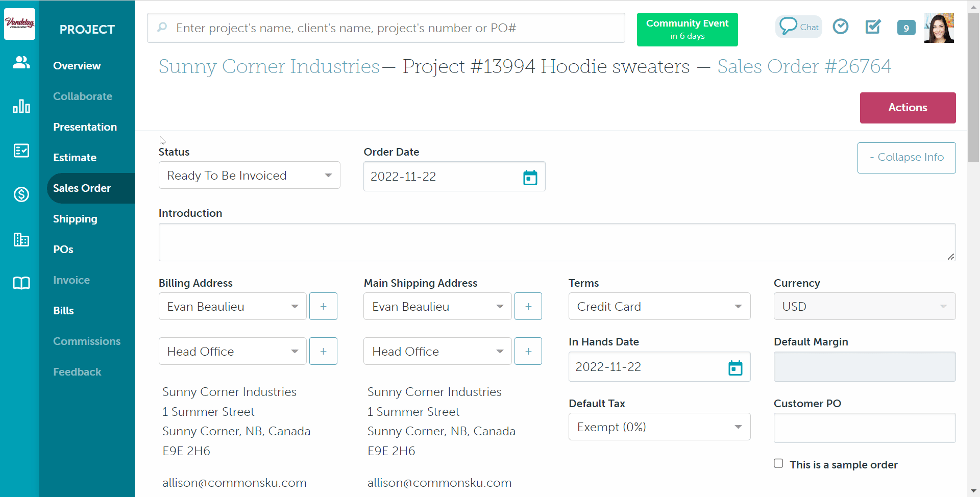Go to the Shipping section
Image resolution: width=980 pixels, height=497 pixels.
pyautogui.click(x=75, y=219)
